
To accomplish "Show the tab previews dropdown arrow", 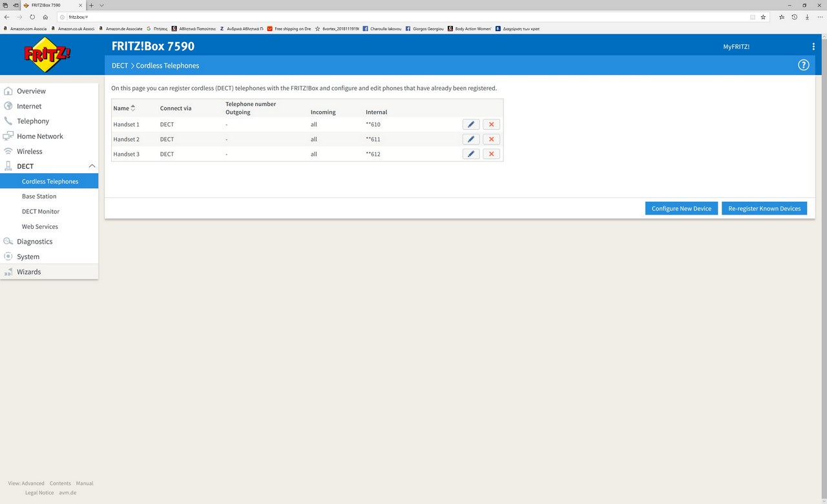I will click(x=101, y=5).
